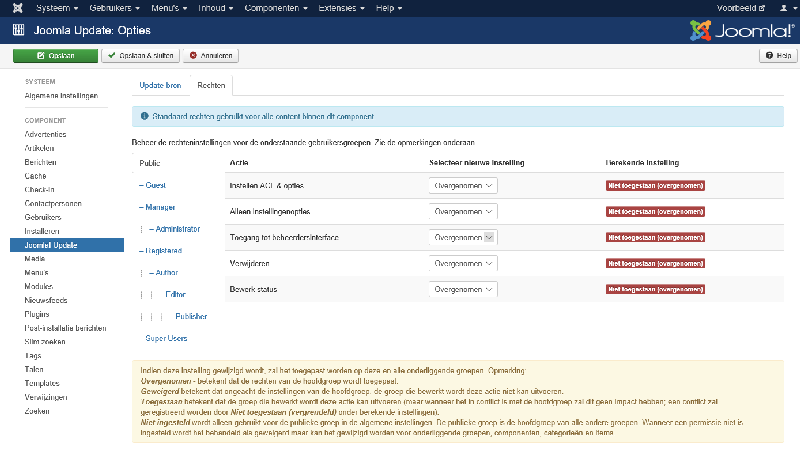The height and width of the screenshot is (473, 800).
Task: Open the Gebruikers menu
Action: (x=114, y=8)
